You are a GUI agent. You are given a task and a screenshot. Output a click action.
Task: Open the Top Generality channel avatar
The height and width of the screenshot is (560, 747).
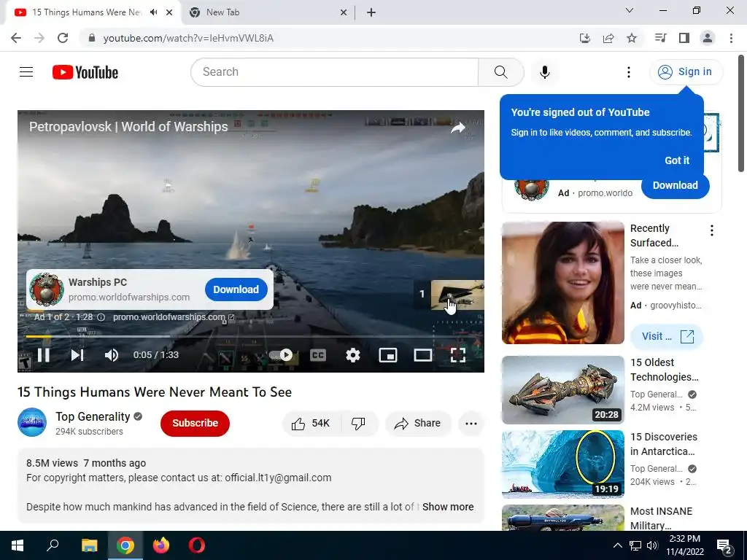pyautogui.click(x=32, y=422)
